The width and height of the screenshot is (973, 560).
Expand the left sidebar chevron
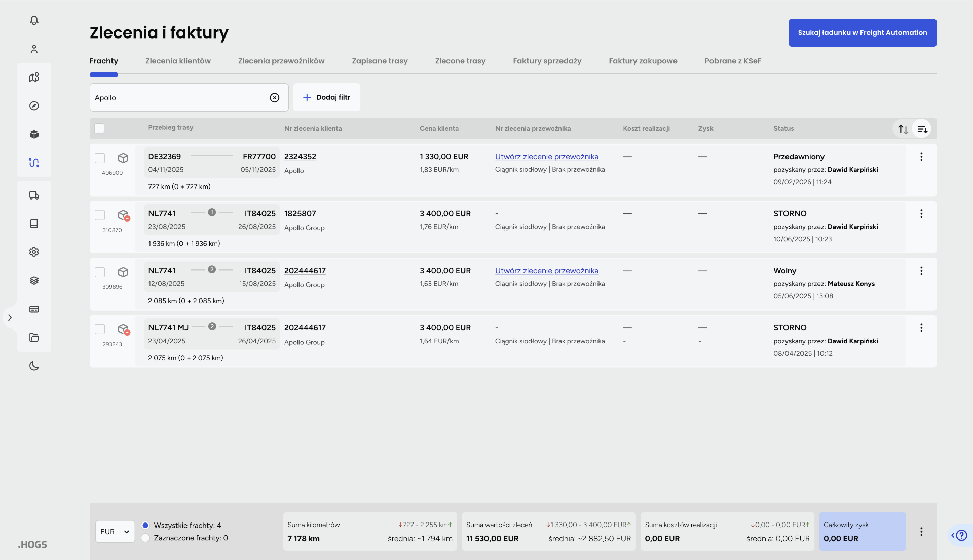10,318
